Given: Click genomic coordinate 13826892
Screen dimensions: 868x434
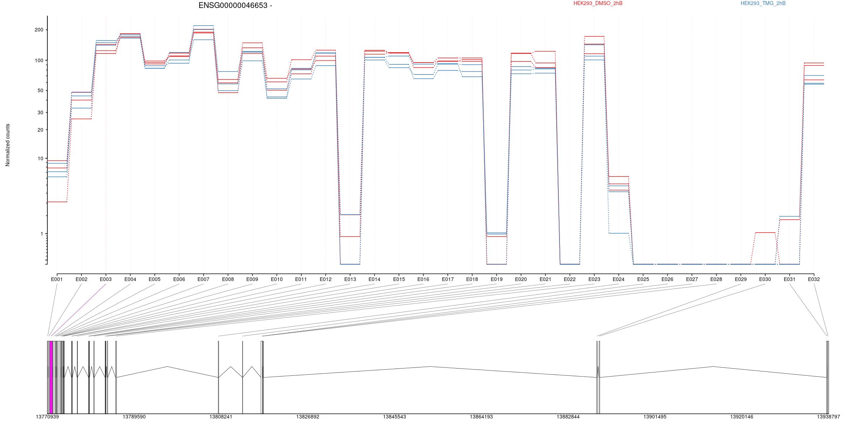Looking at the screenshot, I should 308,417.
